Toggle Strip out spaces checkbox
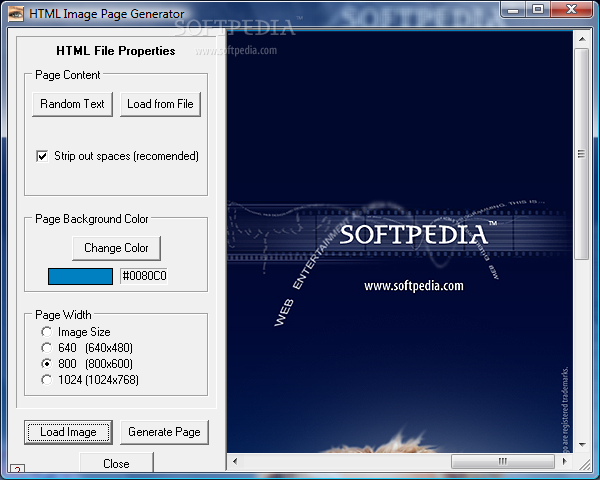Image resolution: width=600 pixels, height=480 pixels. 42,156
